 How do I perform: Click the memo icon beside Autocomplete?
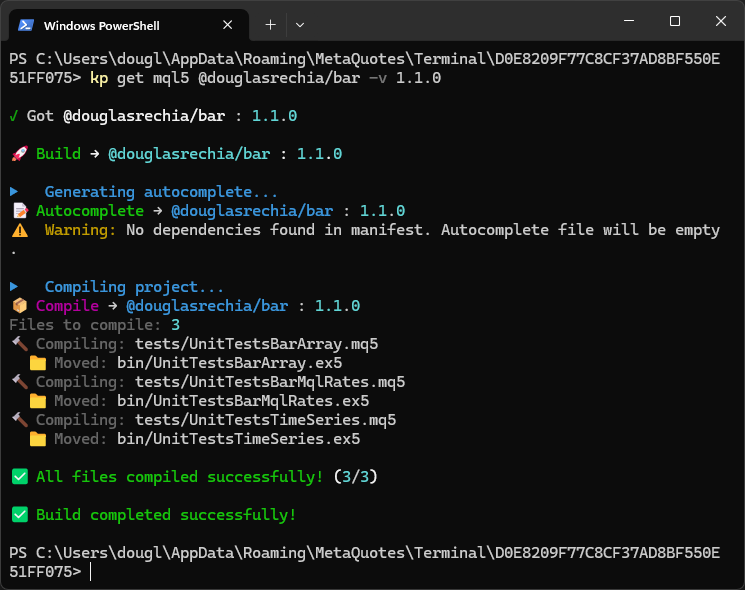coord(18,211)
